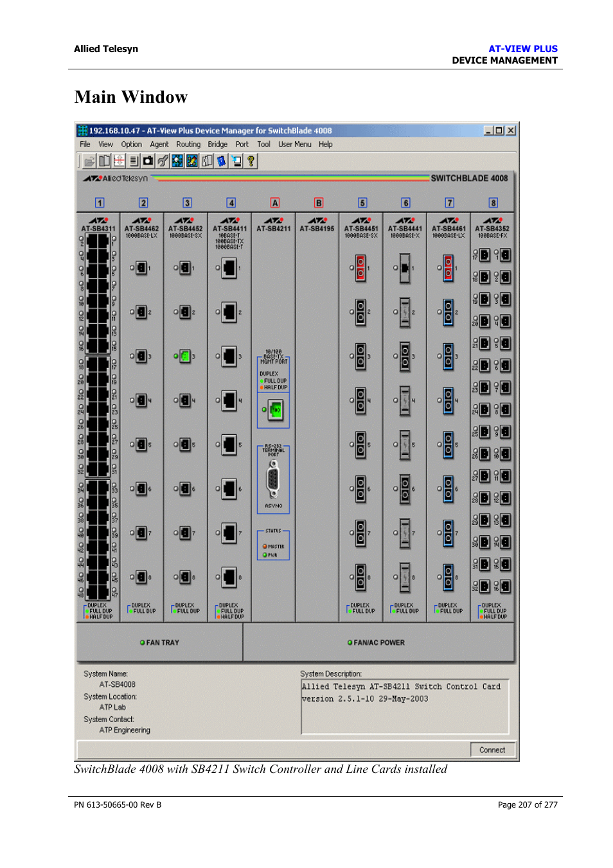Open the Agent menu

(x=159, y=145)
